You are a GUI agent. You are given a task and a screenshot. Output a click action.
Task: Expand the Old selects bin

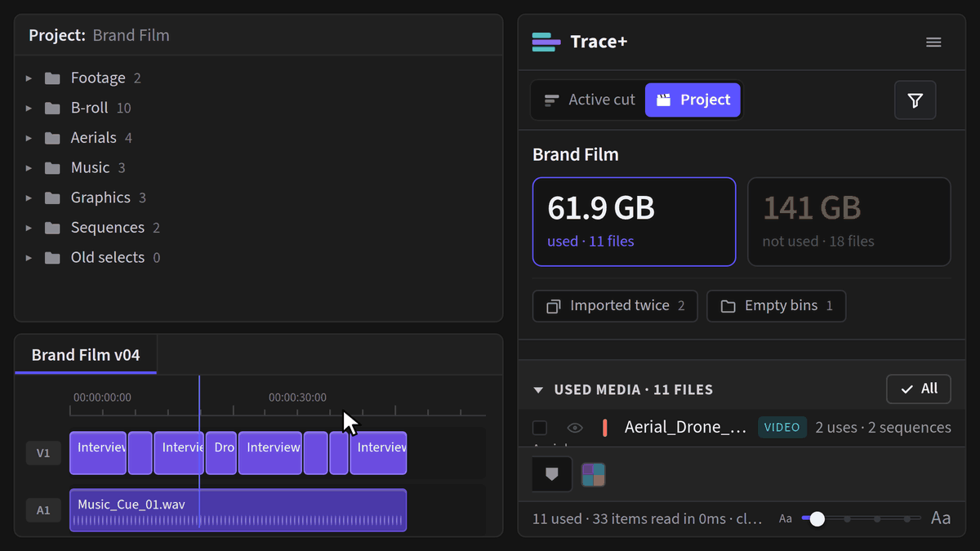pos(29,258)
